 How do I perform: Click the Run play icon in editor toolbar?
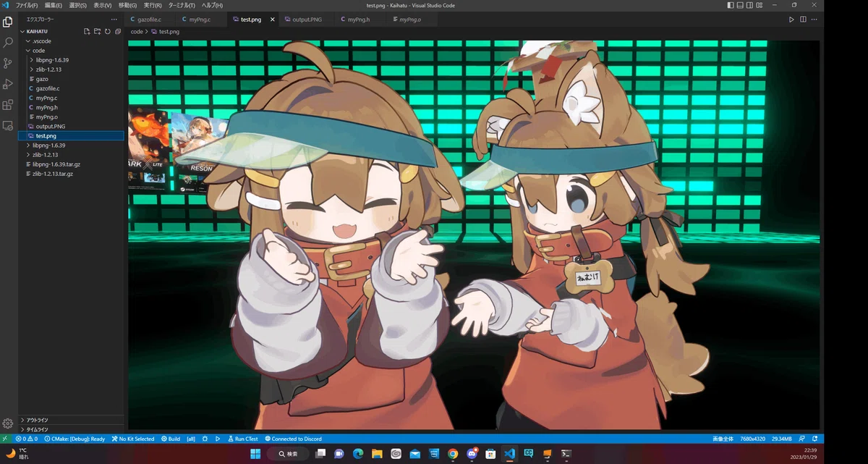click(792, 20)
